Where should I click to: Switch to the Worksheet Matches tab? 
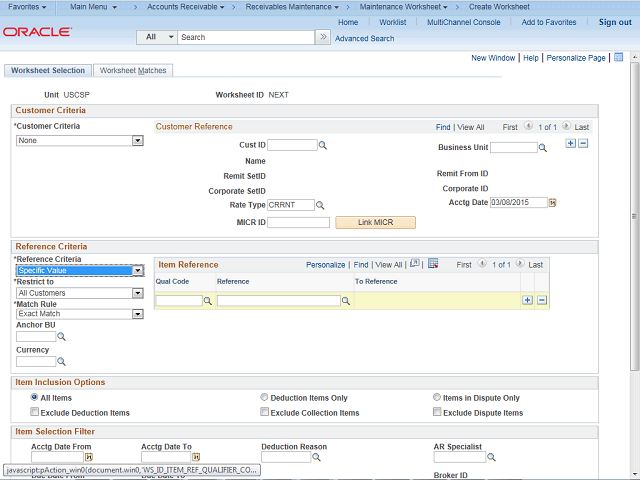click(133, 71)
